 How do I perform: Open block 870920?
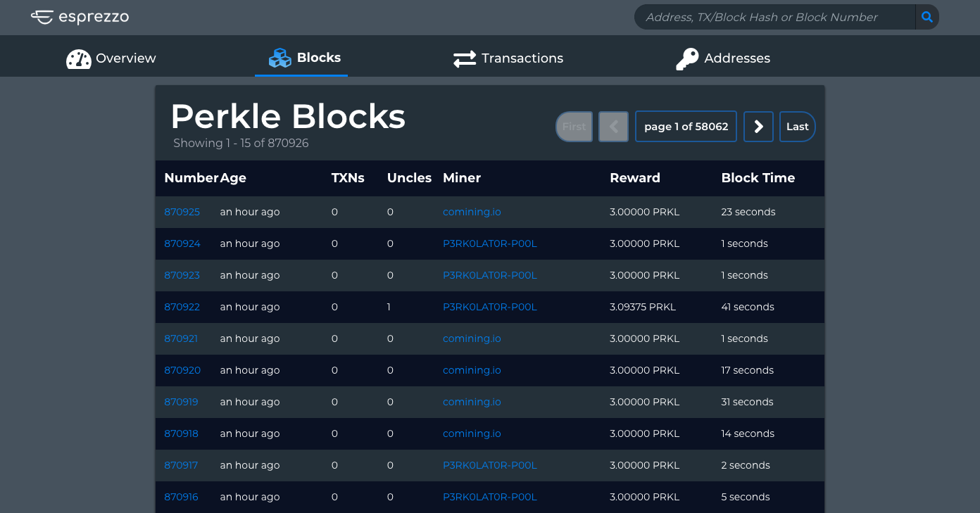(x=182, y=370)
